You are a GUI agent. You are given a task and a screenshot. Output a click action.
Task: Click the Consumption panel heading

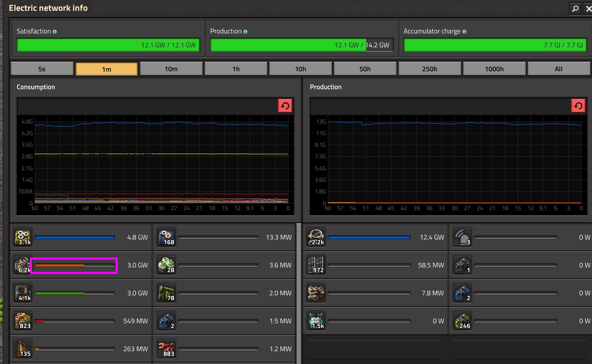pos(36,87)
